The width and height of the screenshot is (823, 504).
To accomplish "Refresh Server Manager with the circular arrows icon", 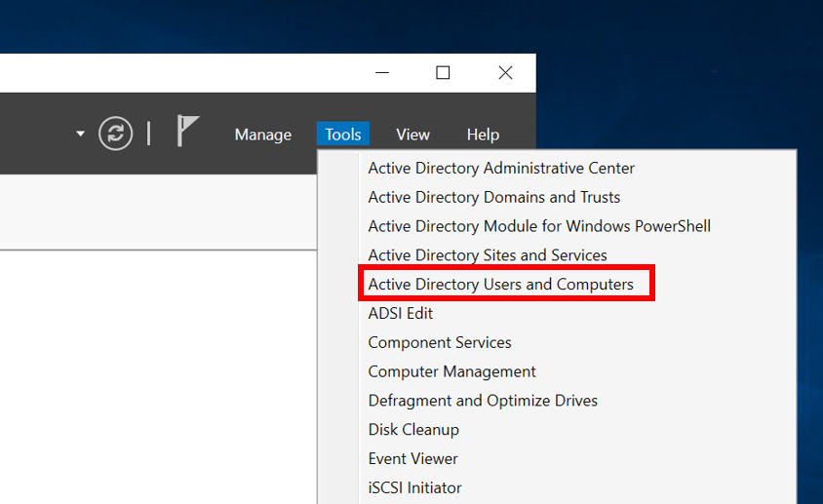I will pos(115,134).
